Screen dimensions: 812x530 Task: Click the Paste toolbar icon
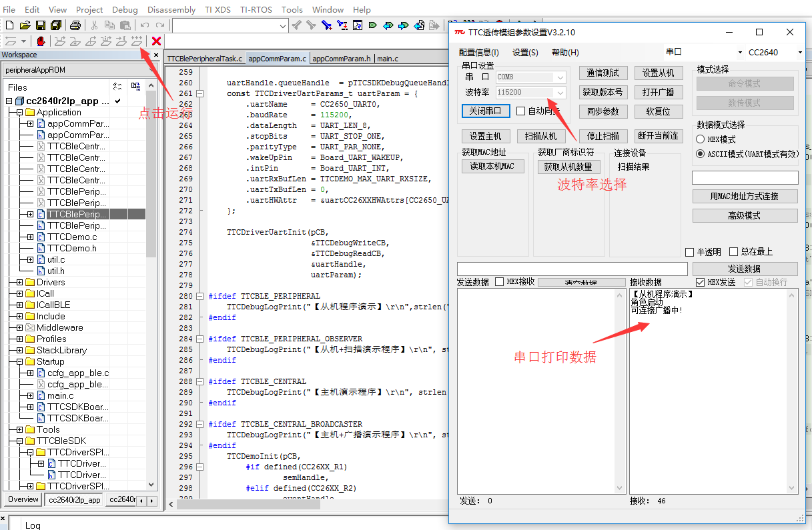coord(125,25)
